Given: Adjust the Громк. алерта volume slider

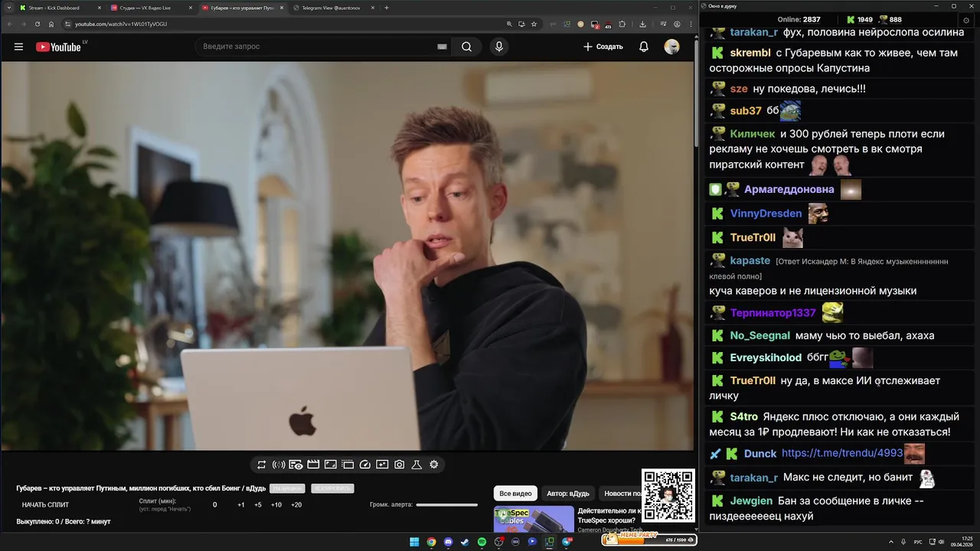Looking at the screenshot, I should pyautogui.click(x=446, y=505).
